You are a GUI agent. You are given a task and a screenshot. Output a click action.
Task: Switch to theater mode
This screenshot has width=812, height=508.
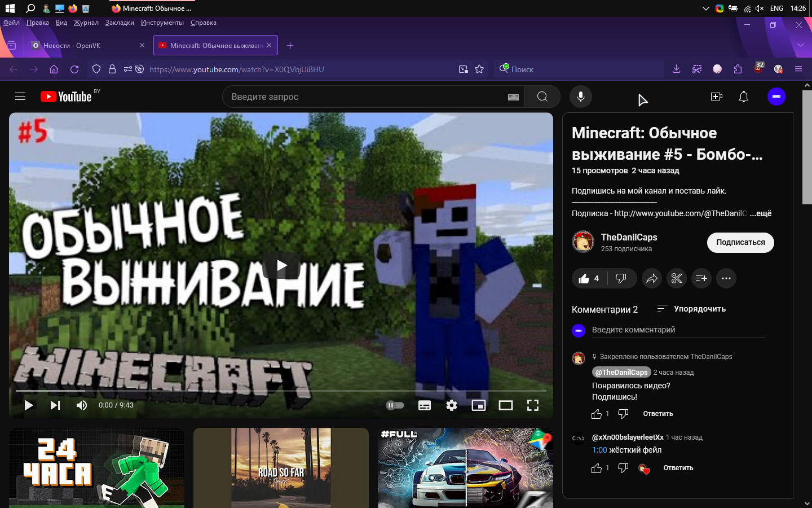(506, 405)
